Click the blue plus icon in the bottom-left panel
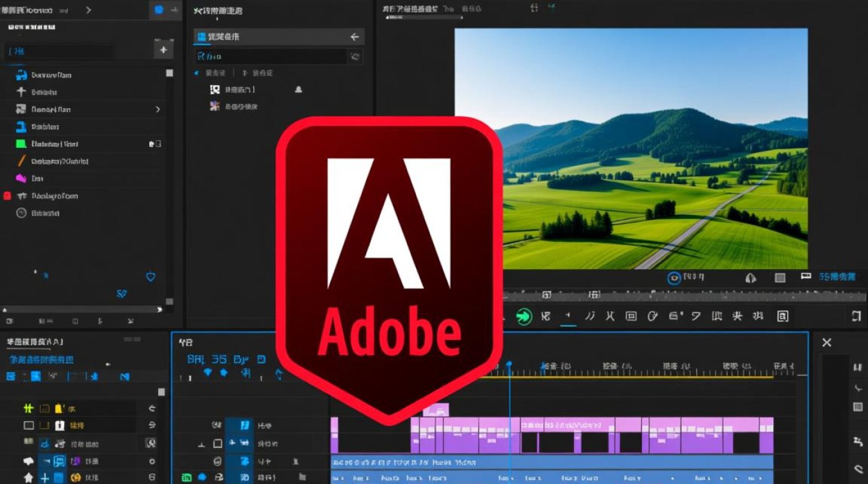 [x=45, y=478]
